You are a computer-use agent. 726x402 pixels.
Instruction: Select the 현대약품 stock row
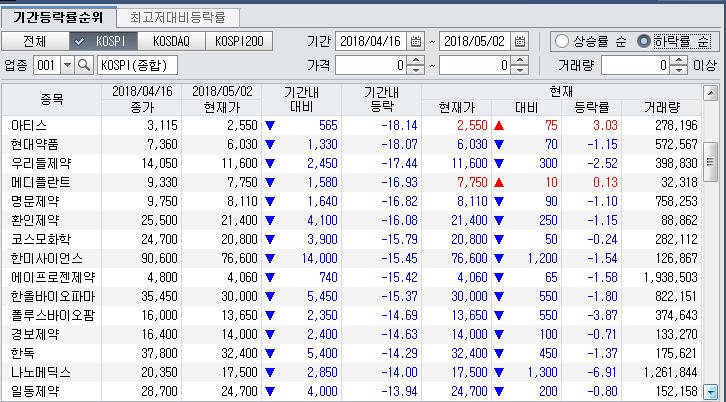click(352, 144)
